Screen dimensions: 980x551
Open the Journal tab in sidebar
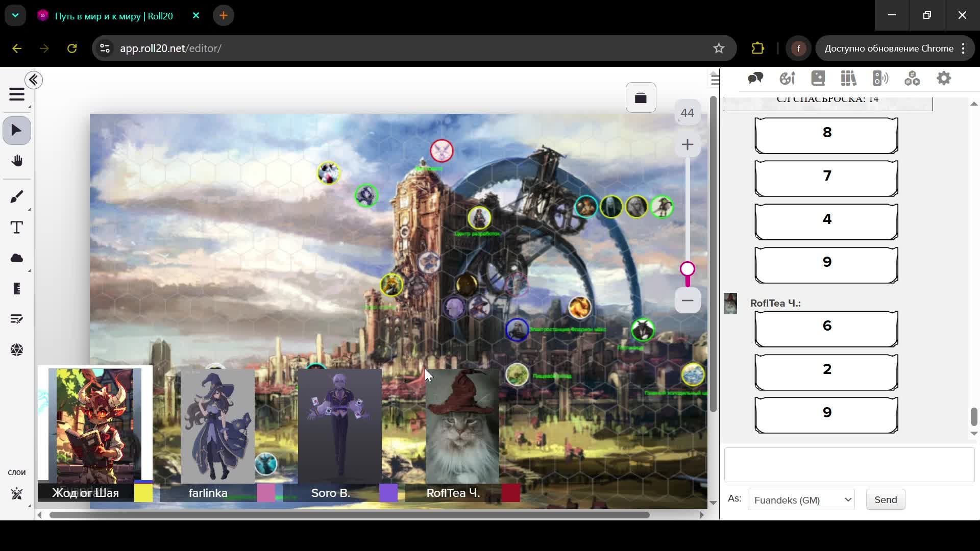pyautogui.click(x=818, y=79)
